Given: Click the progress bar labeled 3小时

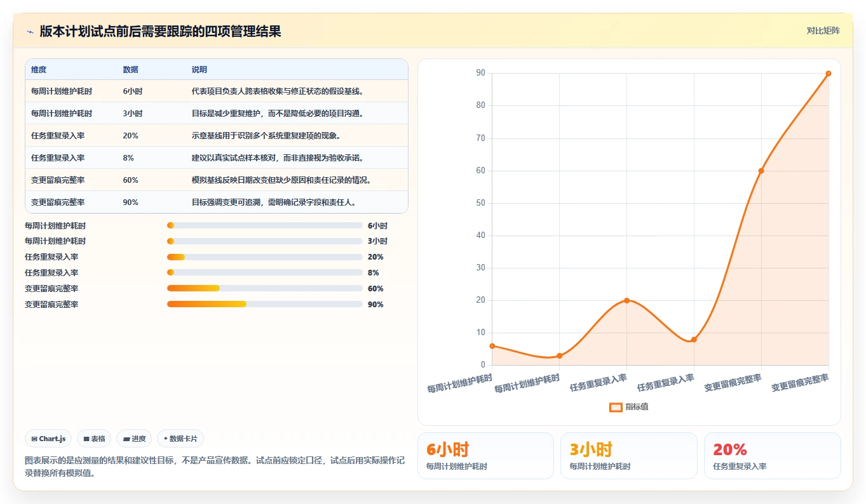Looking at the screenshot, I should point(265,241).
